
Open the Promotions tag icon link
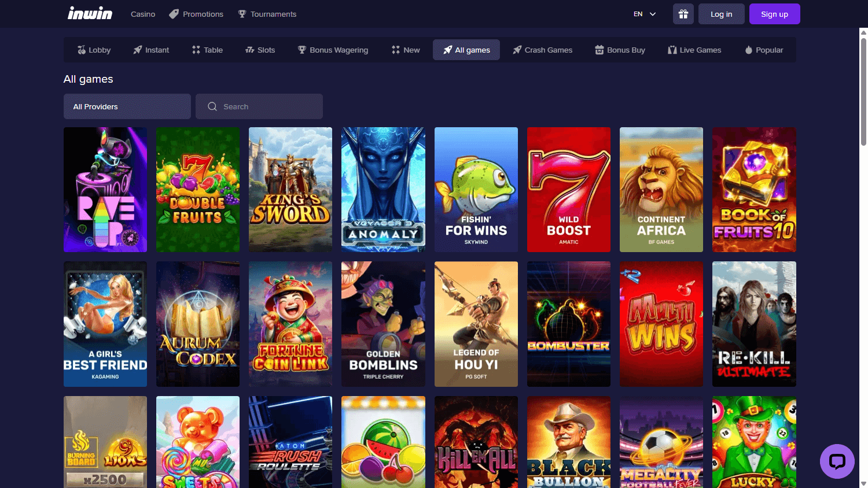[174, 14]
